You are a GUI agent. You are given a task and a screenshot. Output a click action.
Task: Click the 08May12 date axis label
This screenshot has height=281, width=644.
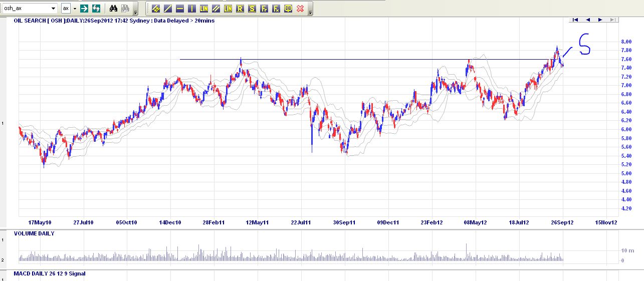[476, 222]
